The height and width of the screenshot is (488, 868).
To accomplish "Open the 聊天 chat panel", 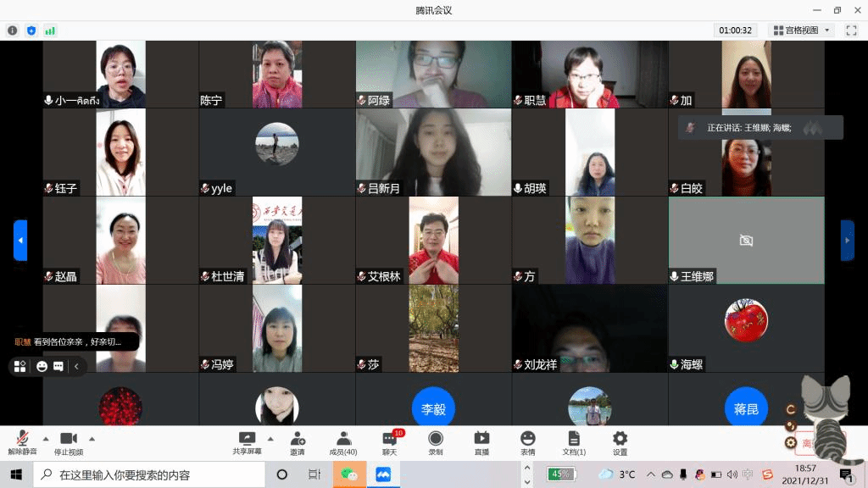I will 390,443.
